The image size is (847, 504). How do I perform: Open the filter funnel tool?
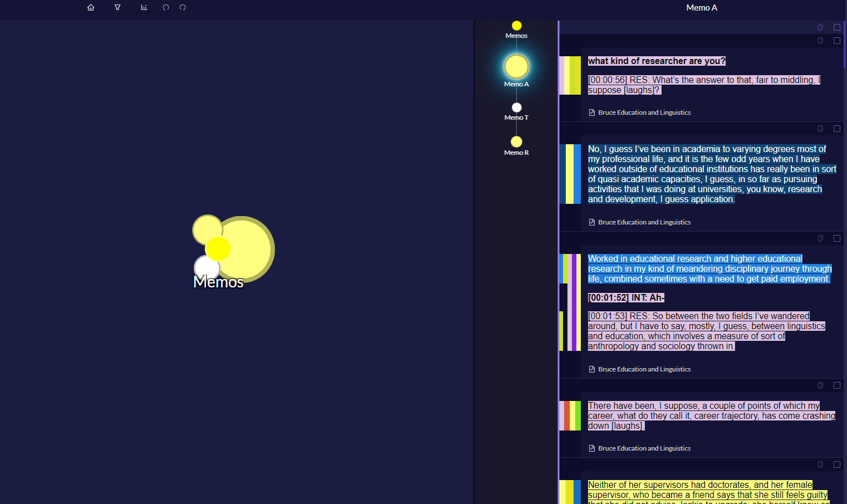click(x=117, y=8)
